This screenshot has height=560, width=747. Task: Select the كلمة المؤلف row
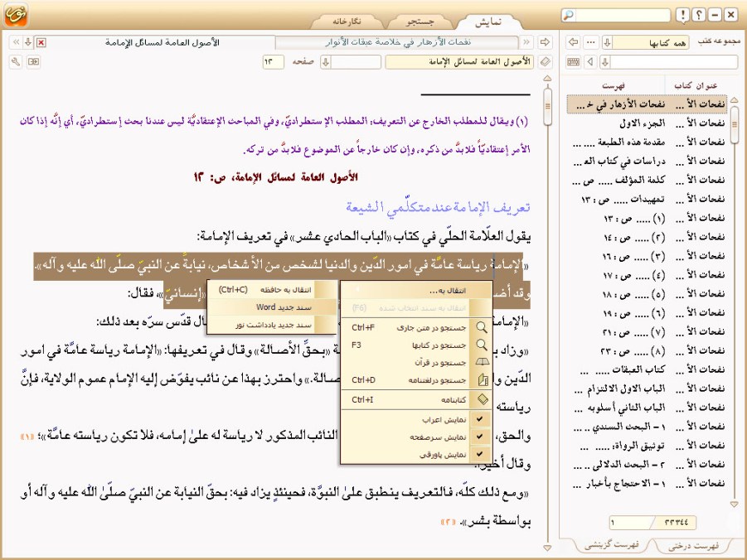point(648,180)
